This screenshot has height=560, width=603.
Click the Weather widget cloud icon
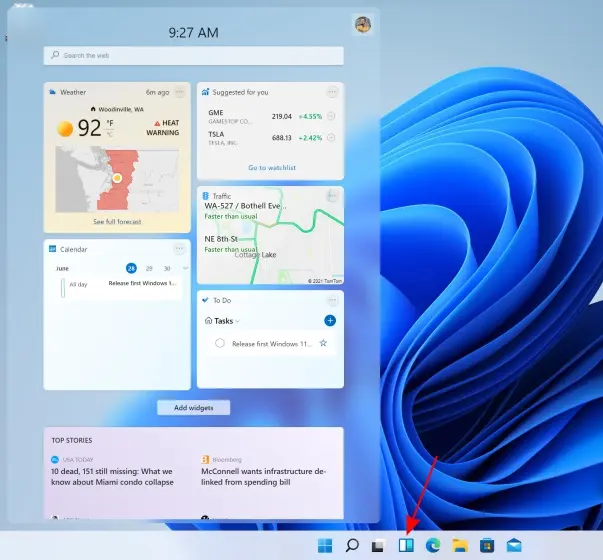53,92
